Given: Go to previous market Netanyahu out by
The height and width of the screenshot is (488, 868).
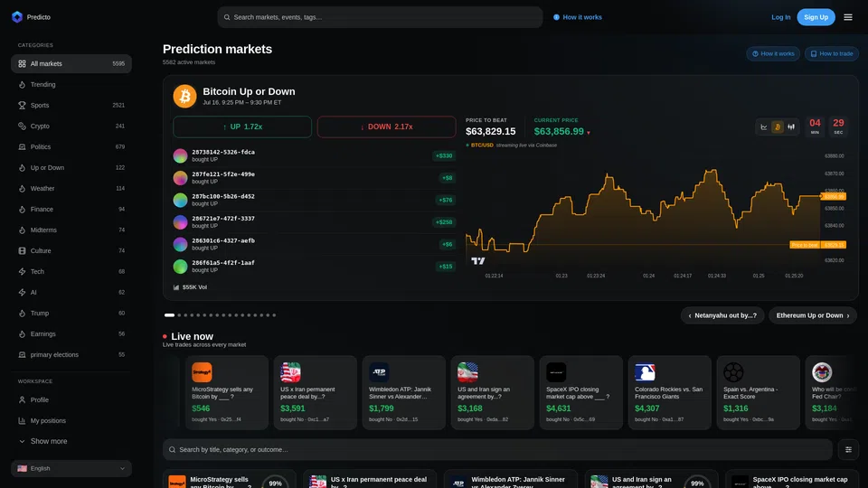Looking at the screenshot, I should 722,315.
